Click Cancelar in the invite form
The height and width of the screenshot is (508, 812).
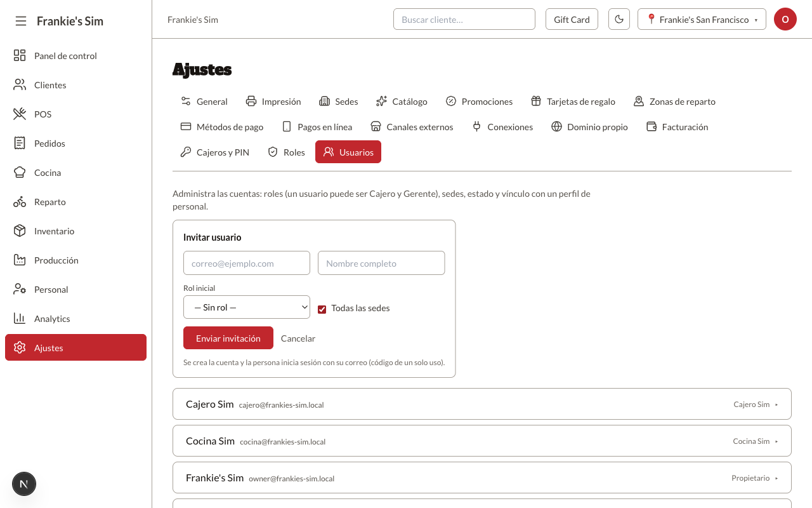(x=298, y=338)
